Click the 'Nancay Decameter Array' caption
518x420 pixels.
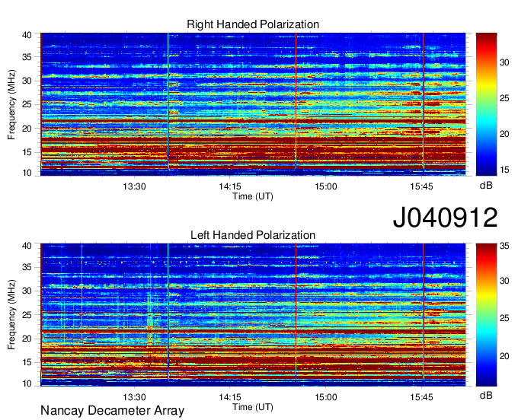point(112,410)
